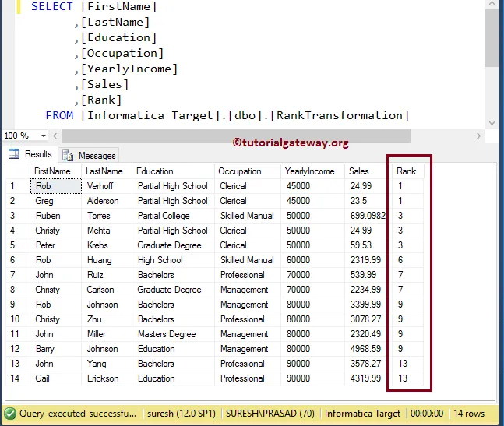Click the Greg first name cell
Viewport: 504px width, 426px height.
(56, 201)
